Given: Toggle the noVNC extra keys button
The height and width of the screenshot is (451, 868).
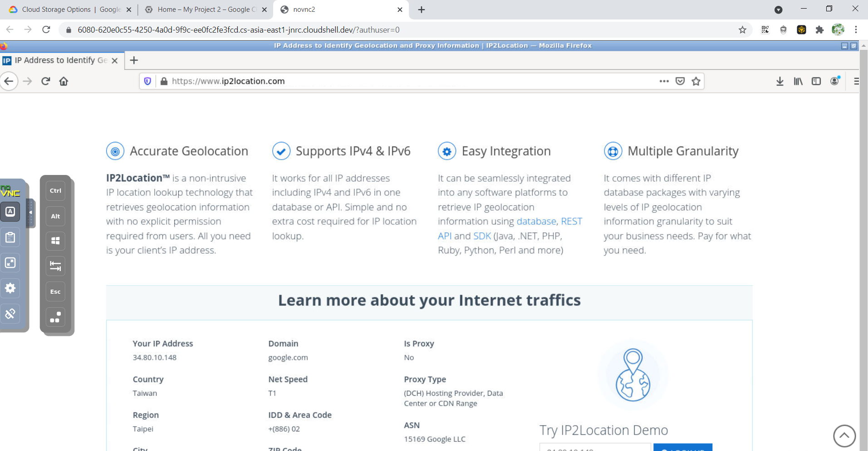Looking at the screenshot, I should click(x=10, y=212).
